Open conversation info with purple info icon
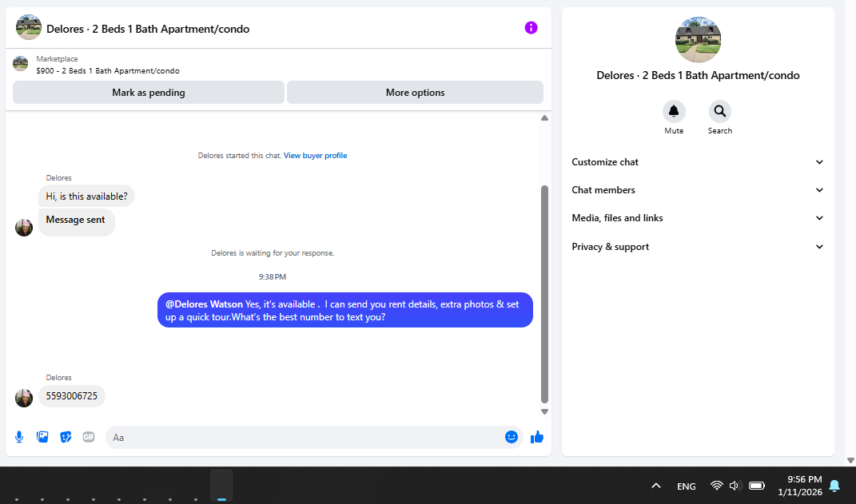The width and height of the screenshot is (856, 504). tap(531, 28)
